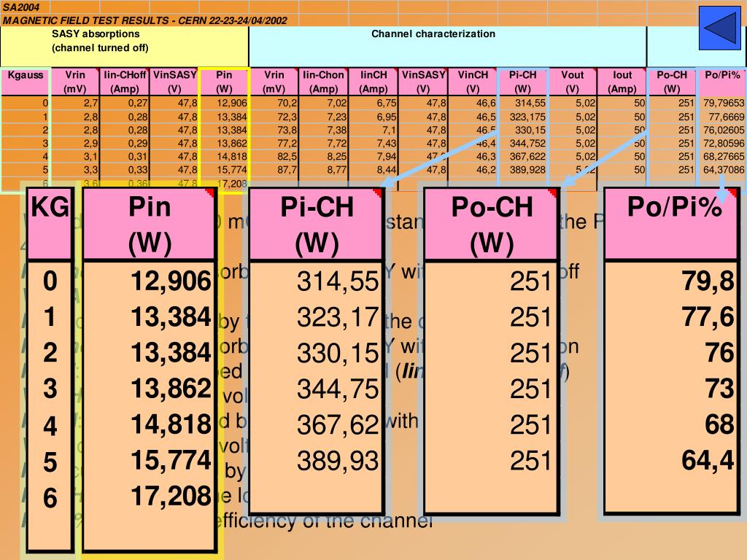Click cell value '70,2' in spreadsheet
747x560 pixels.
pos(287,103)
